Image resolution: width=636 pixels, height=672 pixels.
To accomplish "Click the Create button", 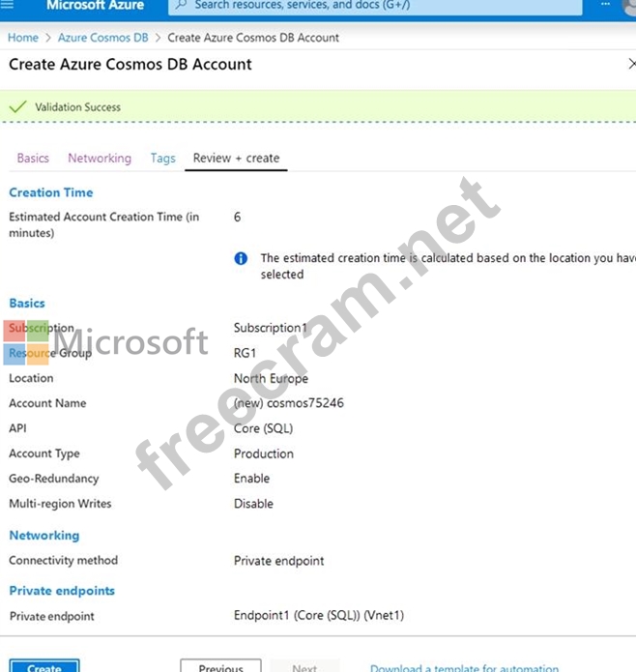I will [x=44, y=665].
